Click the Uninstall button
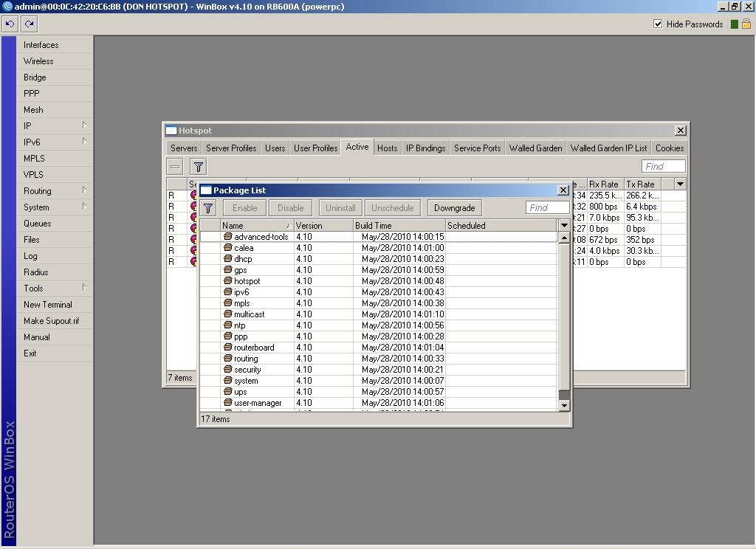The height and width of the screenshot is (549, 756). point(340,208)
